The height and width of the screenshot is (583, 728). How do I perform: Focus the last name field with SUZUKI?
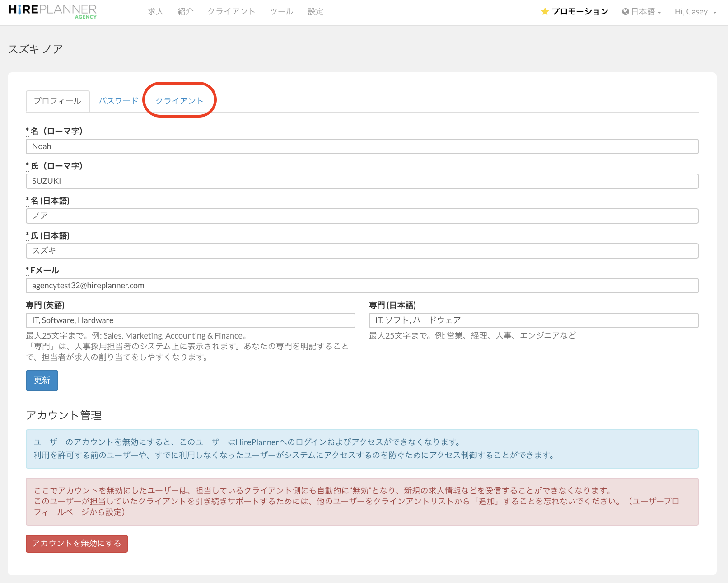point(362,181)
